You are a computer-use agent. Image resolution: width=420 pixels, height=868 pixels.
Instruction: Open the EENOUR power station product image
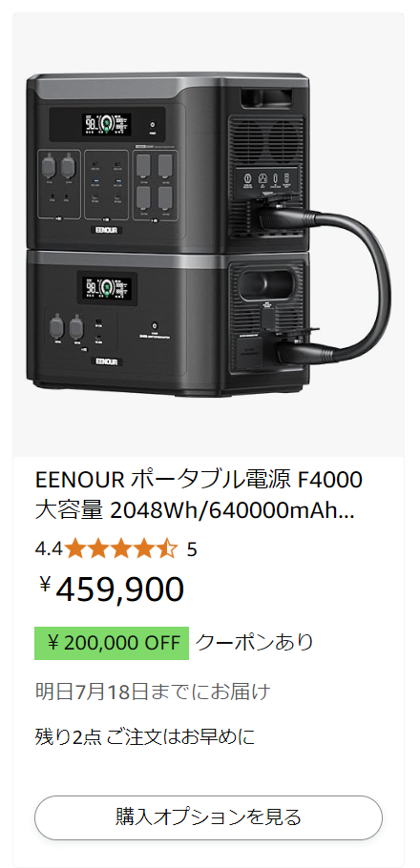coord(208,235)
